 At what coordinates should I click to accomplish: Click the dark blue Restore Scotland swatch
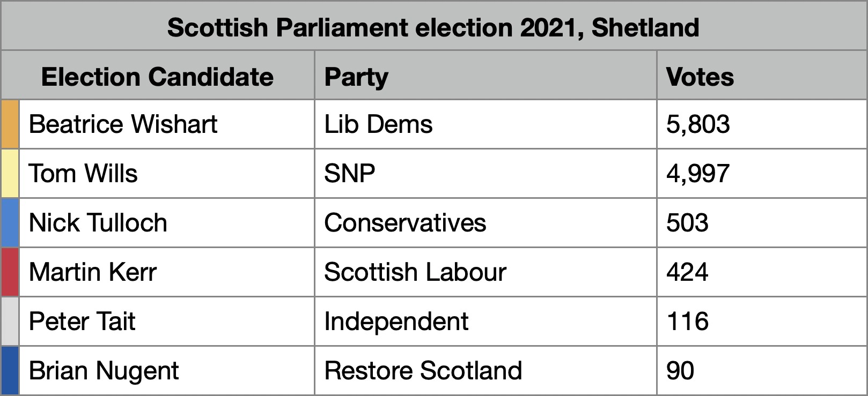(x=10, y=371)
